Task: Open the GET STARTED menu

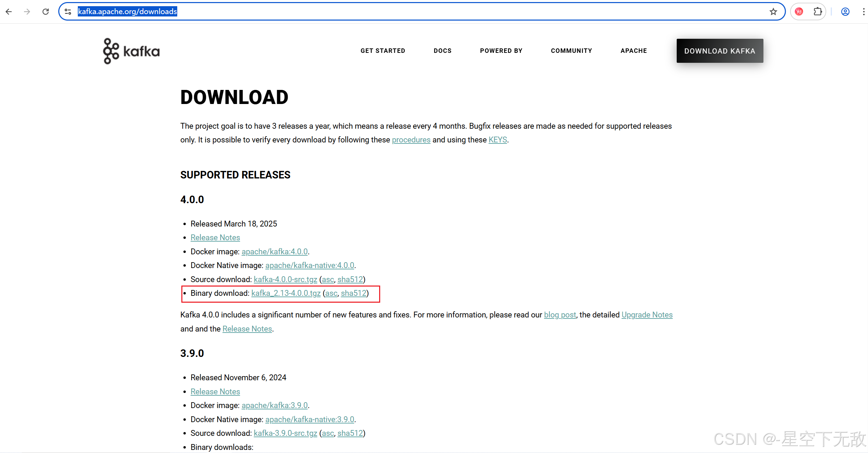Action: (383, 51)
